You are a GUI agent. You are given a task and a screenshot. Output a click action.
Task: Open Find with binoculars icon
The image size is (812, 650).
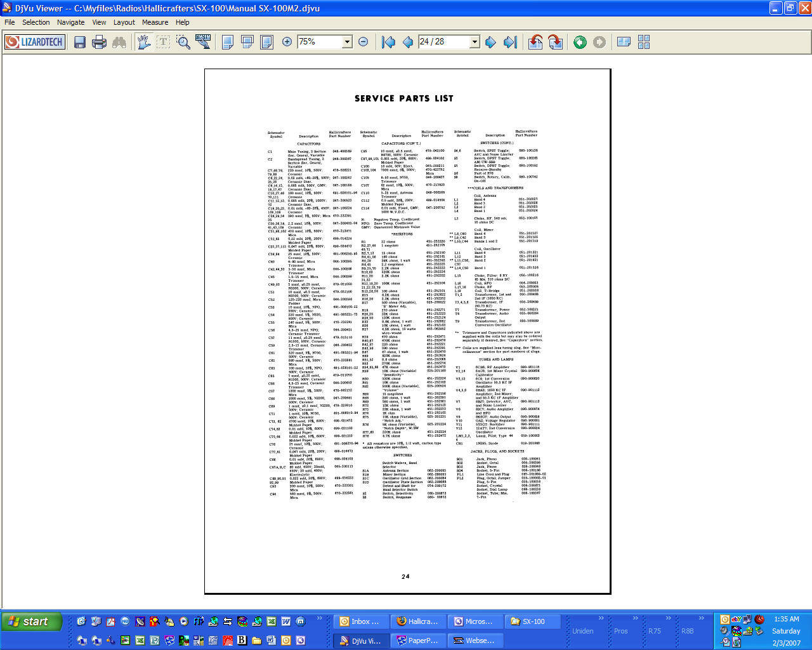pyautogui.click(x=119, y=42)
